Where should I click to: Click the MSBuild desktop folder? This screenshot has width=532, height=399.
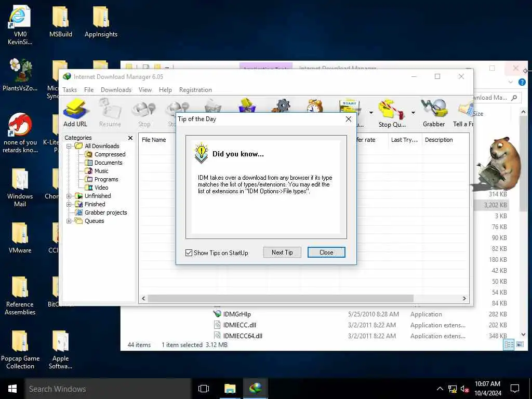[x=61, y=22]
